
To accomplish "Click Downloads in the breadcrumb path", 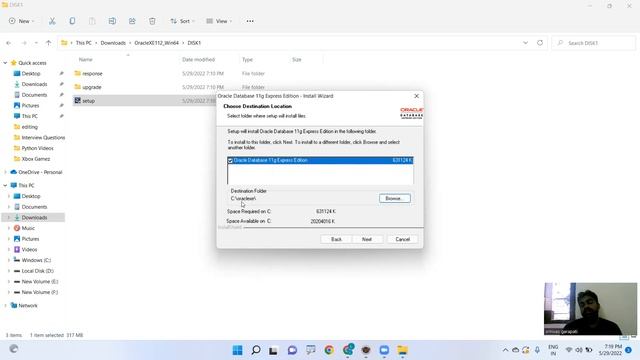I will click(113, 43).
